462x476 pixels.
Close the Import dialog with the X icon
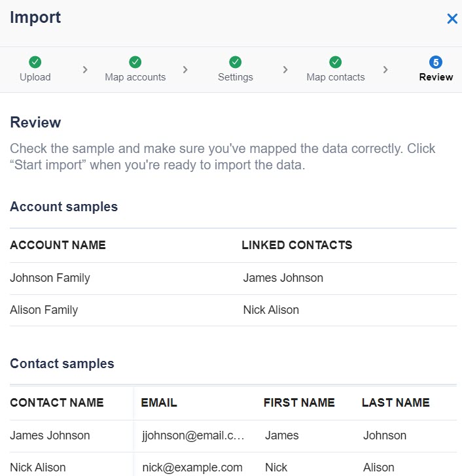coord(452,19)
